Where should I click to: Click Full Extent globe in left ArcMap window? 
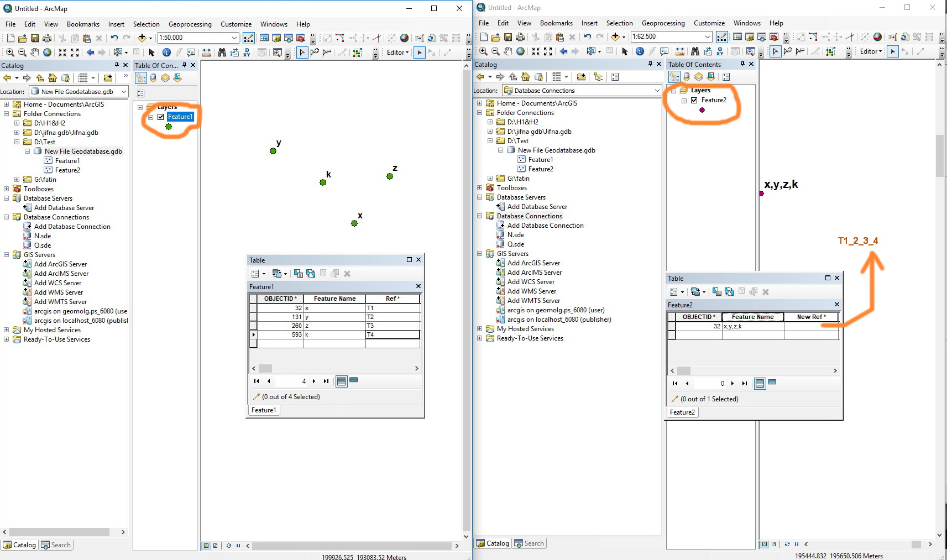coord(48,53)
